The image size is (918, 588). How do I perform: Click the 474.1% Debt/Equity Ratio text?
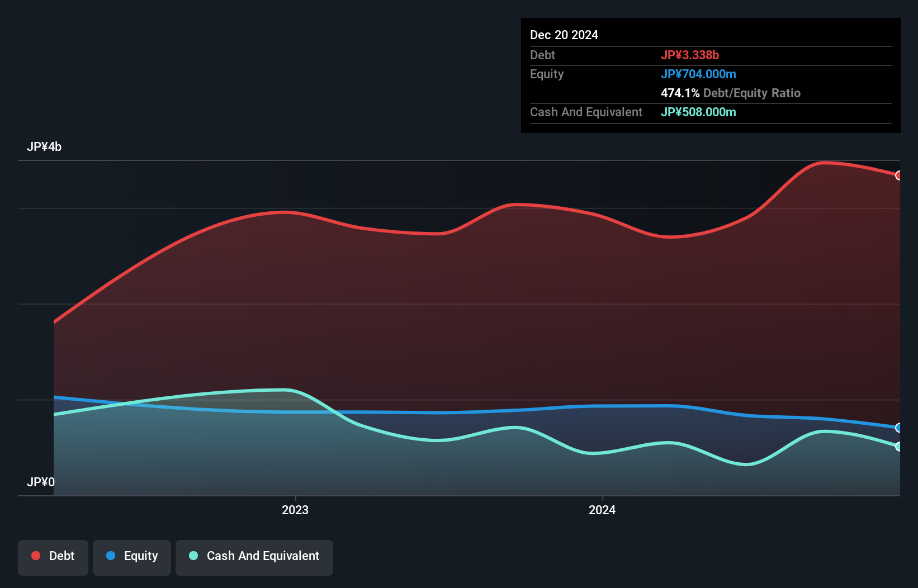(731, 93)
